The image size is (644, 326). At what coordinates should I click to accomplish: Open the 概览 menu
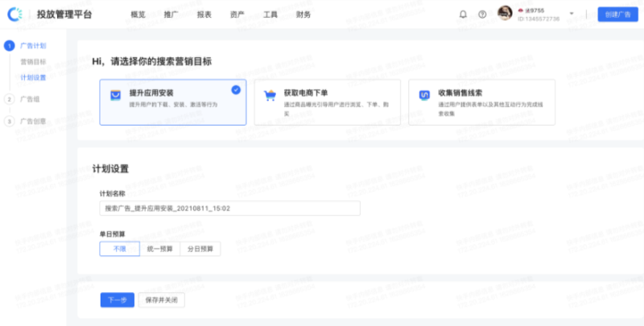tap(138, 14)
